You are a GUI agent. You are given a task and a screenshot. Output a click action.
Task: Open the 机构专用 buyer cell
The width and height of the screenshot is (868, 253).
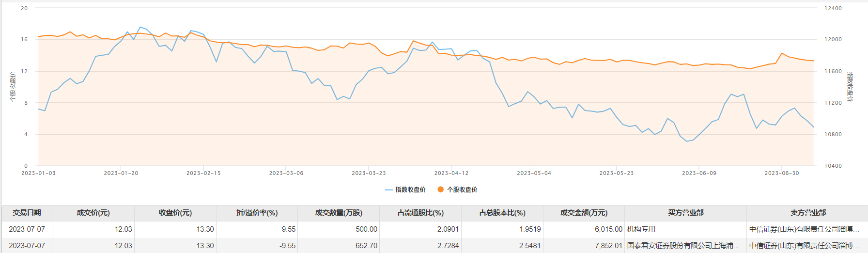pos(641,229)
